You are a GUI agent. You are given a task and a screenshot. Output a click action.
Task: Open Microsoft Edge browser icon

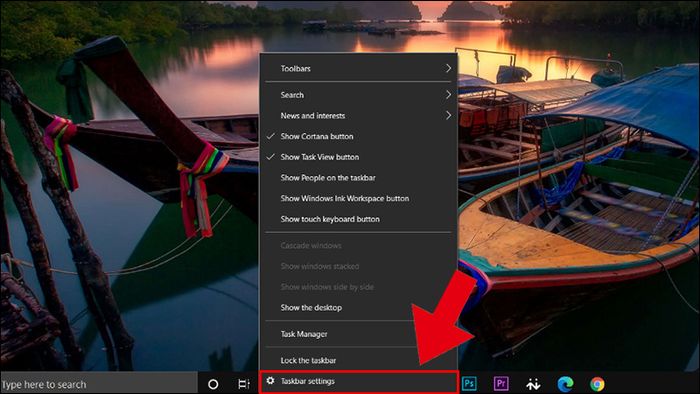pos(565,384)
